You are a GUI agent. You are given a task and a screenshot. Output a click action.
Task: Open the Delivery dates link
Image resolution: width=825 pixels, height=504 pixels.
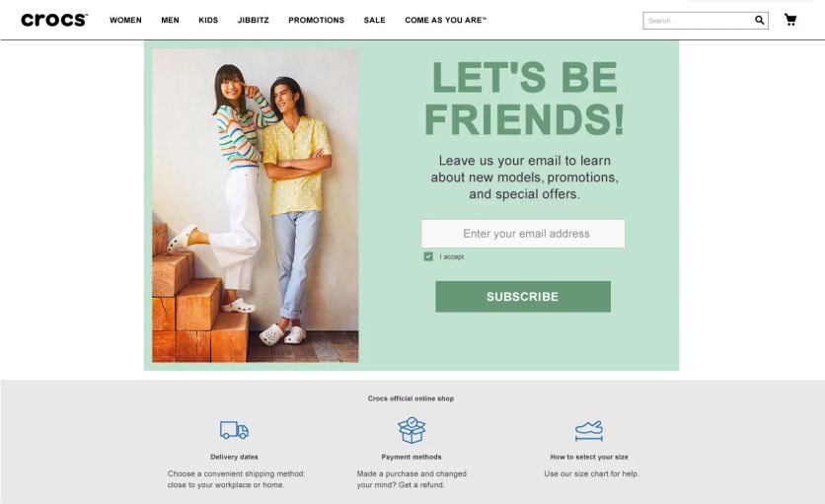click(x=234, y=457)
